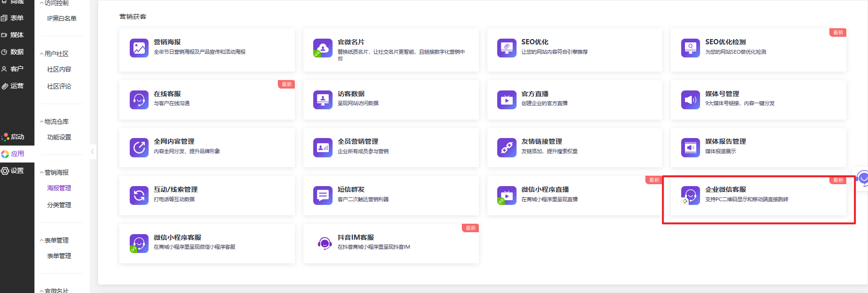The image size is (868, 293).
Task: Click the 全员营销管理 title link
Action: point(358,141)
